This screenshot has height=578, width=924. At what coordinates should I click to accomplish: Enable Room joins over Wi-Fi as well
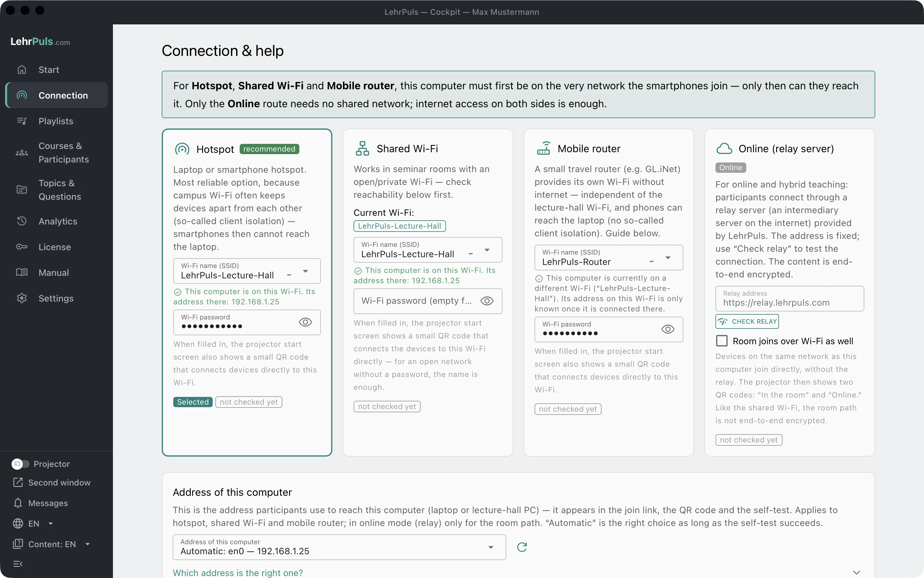pos(722,341)
